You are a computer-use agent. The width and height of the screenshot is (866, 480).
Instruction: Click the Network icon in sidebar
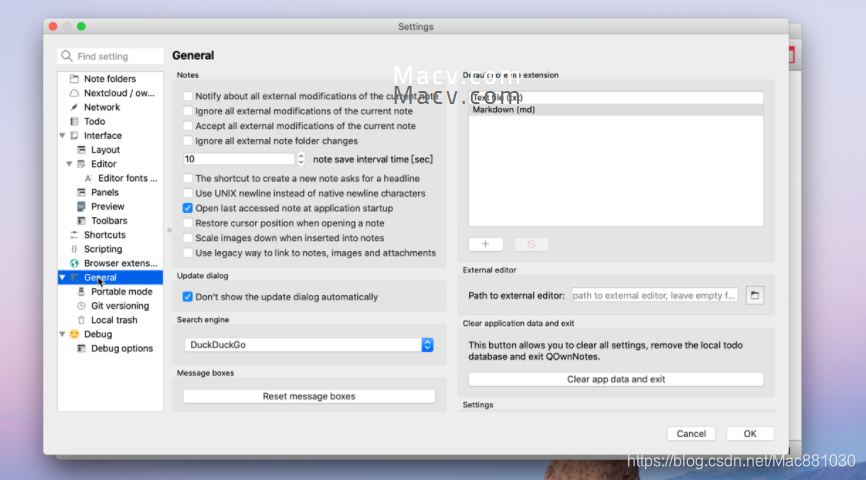74,107
